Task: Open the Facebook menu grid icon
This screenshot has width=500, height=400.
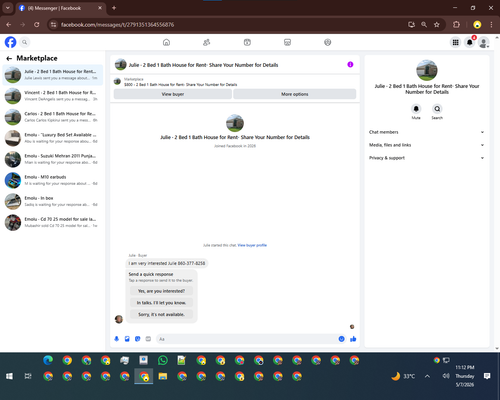Action: 455,42
